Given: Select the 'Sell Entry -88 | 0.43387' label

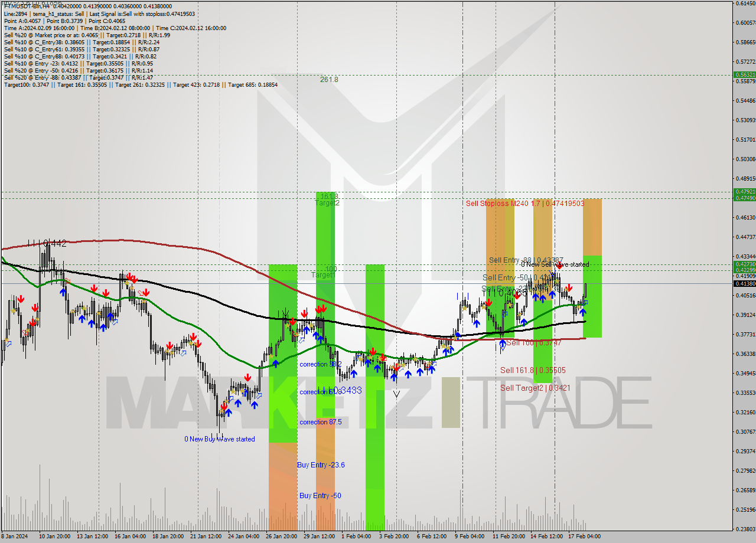Looking at the screenshot, I should (x=526, y=260).
